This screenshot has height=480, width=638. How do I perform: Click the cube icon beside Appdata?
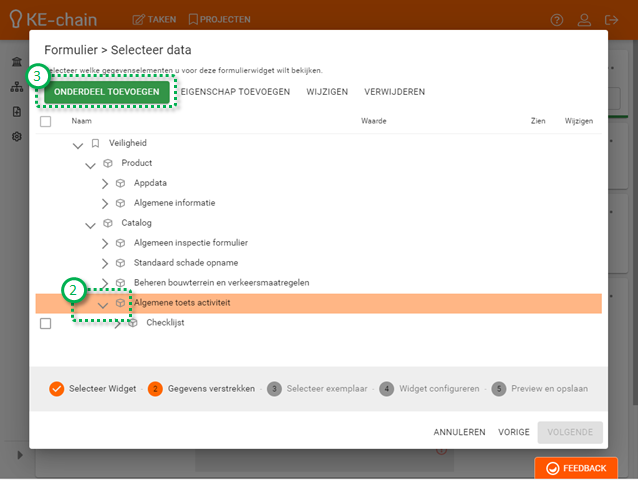[120, 183]
